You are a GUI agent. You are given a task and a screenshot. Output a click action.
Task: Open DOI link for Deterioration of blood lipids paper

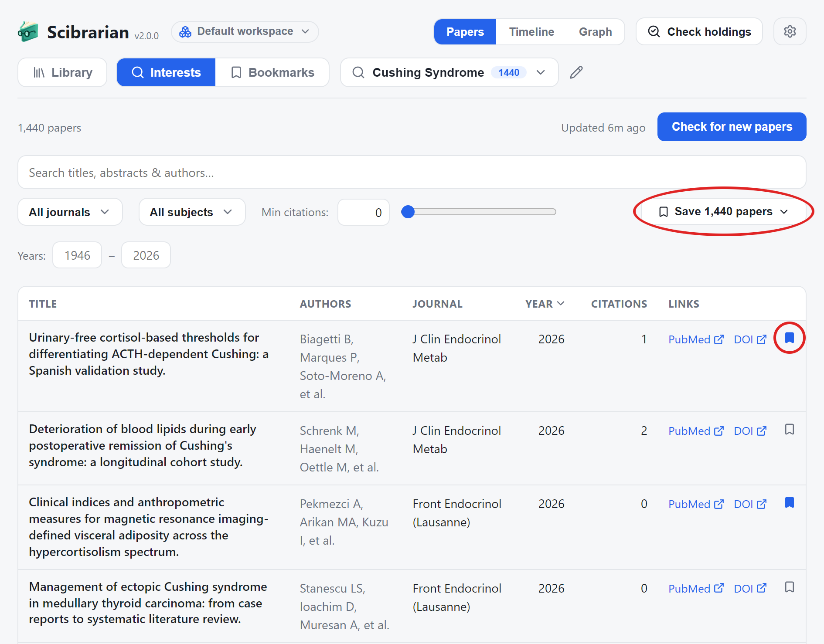(x=750, y=431)
